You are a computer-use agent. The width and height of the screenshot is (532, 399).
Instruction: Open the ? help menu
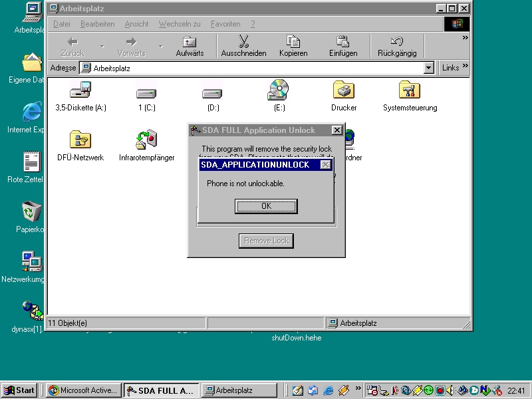[x=253, y=24]
